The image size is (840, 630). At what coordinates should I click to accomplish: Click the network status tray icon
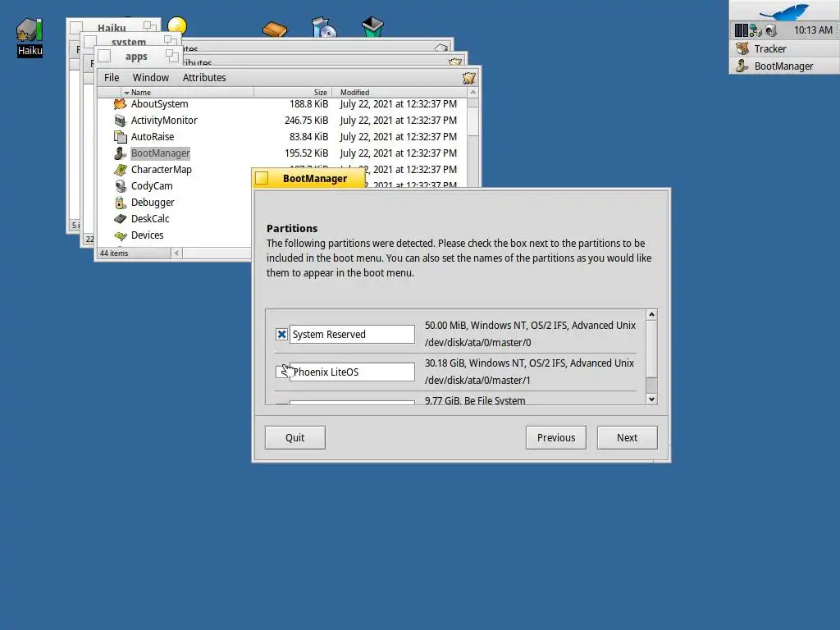click(x=756, y=30)
